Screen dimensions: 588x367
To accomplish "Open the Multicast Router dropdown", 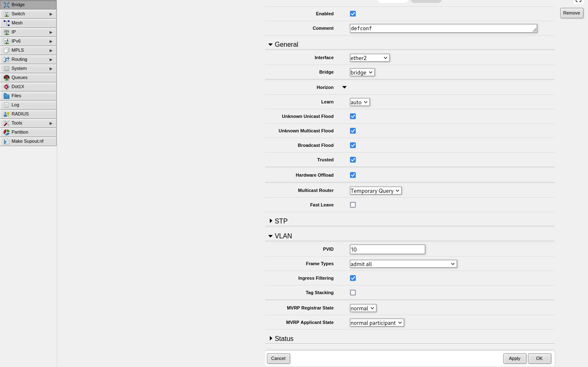I will coord(375,190).
